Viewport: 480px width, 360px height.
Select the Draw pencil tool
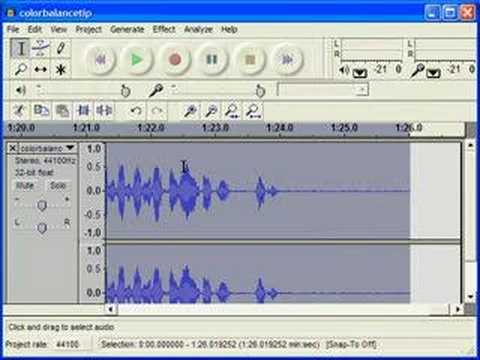click(x=60, y=49)
